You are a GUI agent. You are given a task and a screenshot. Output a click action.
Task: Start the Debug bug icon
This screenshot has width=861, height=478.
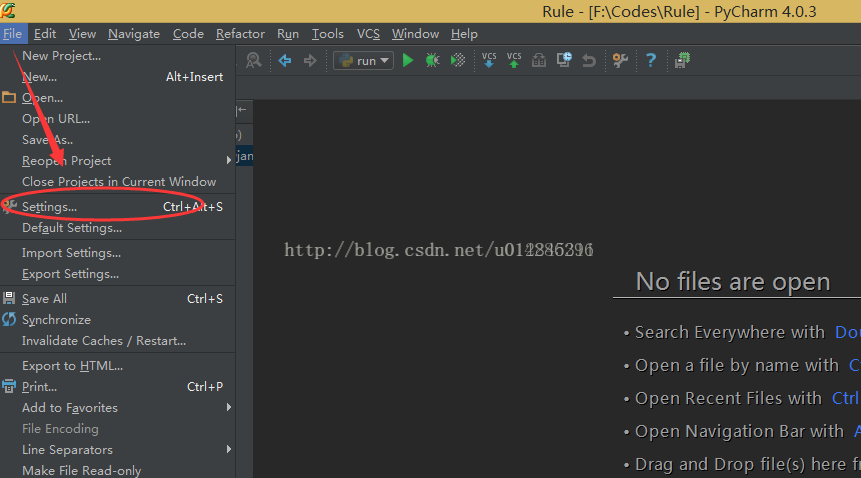(x=433, y=60)
